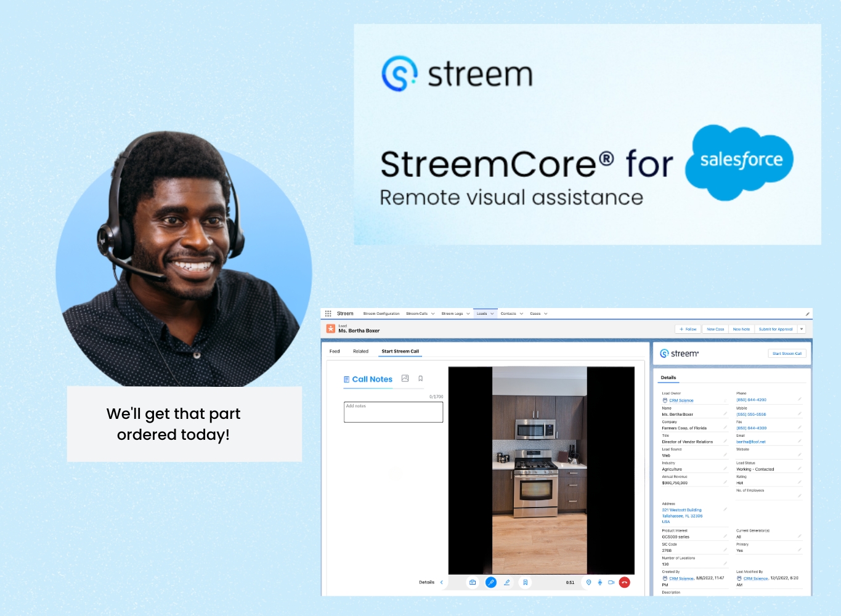Click the kitchen video feed
Viewport: 841px width, 616px height.
coord(539,470)
